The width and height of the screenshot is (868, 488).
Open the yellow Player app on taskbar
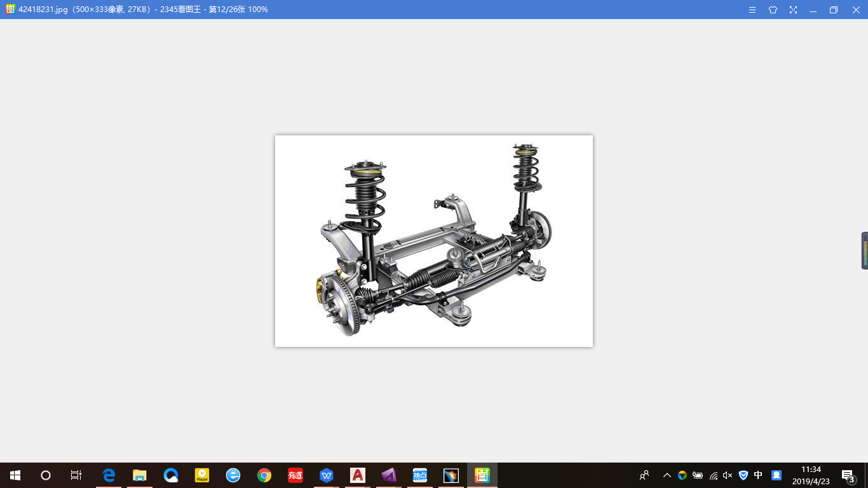point(202,475)
